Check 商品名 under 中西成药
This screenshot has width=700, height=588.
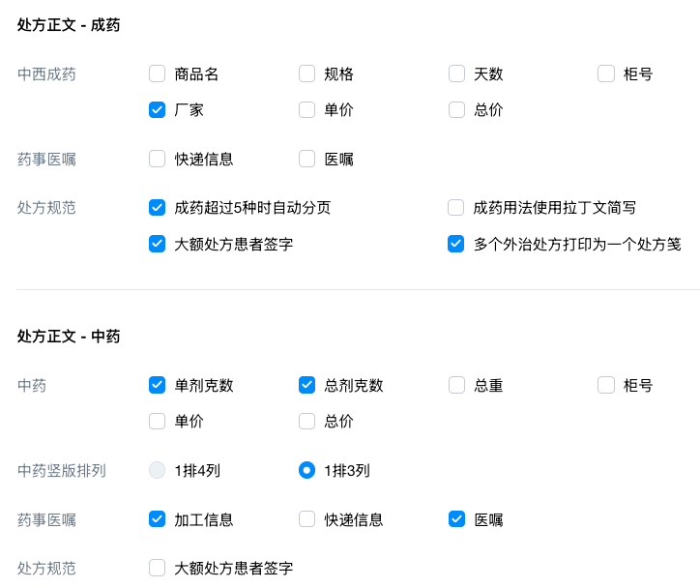pos(158,73)
